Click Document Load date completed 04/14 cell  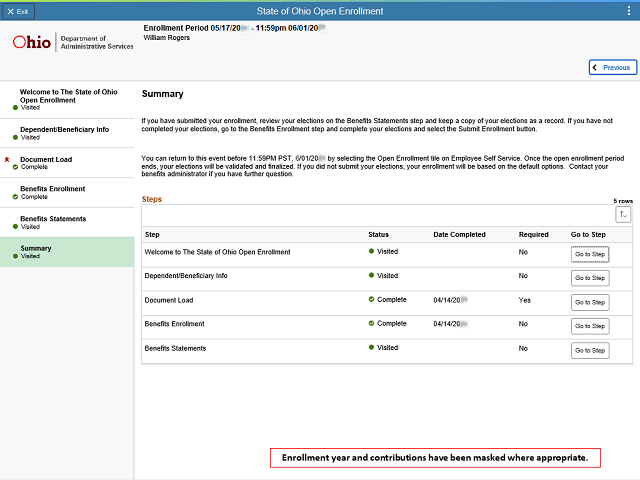450,300
